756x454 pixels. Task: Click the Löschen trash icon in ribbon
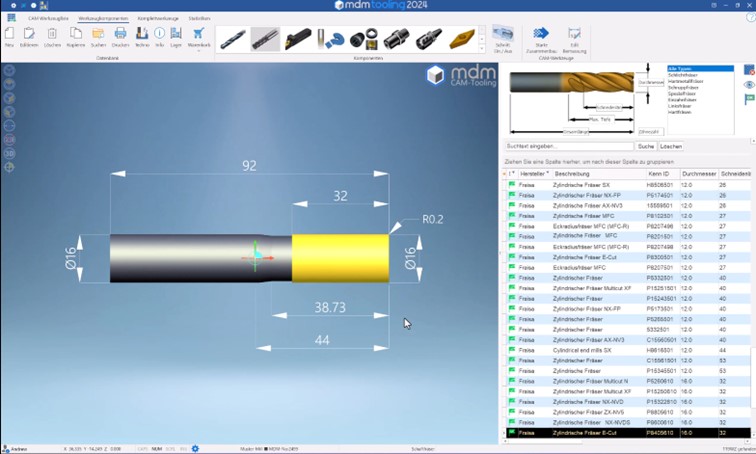point(52,33)
